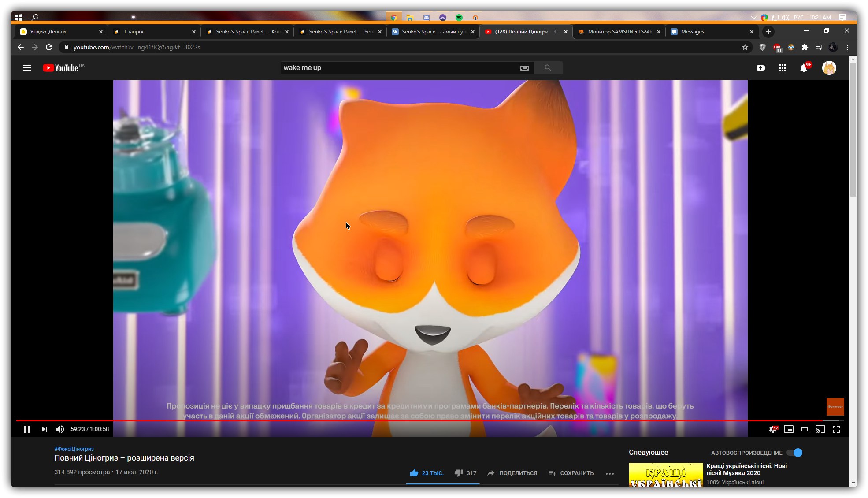
Task: Close the Яндекс.Деньги tab
Action: click(x=101, y=32)
